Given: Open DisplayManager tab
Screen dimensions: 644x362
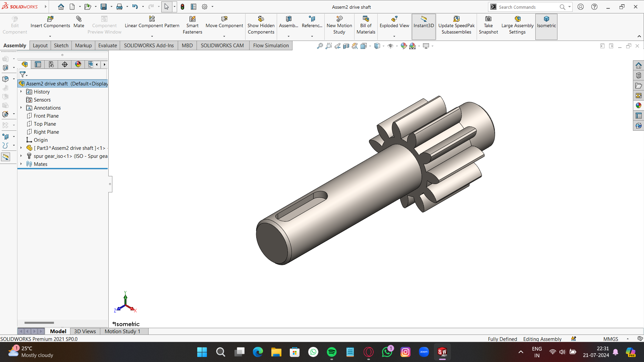Looking at the screenshot, I should pyautogui.click(x=78, y=64).
